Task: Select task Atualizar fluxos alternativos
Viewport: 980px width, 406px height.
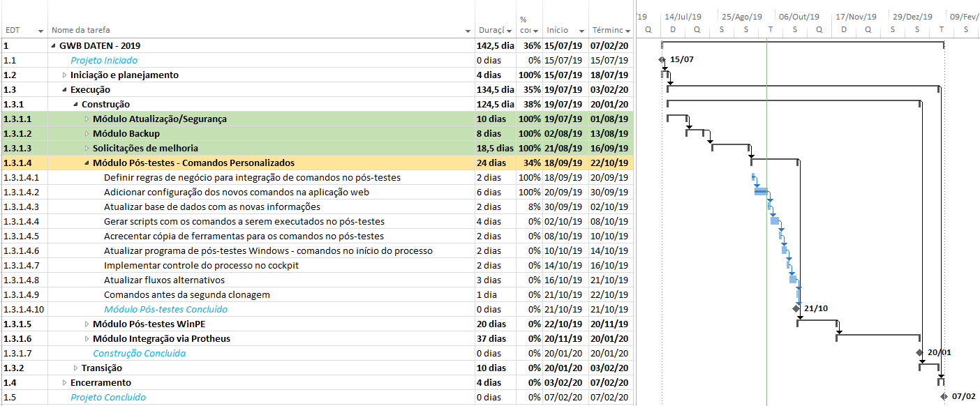Action: pyautogui.click(x=164, y=280)
